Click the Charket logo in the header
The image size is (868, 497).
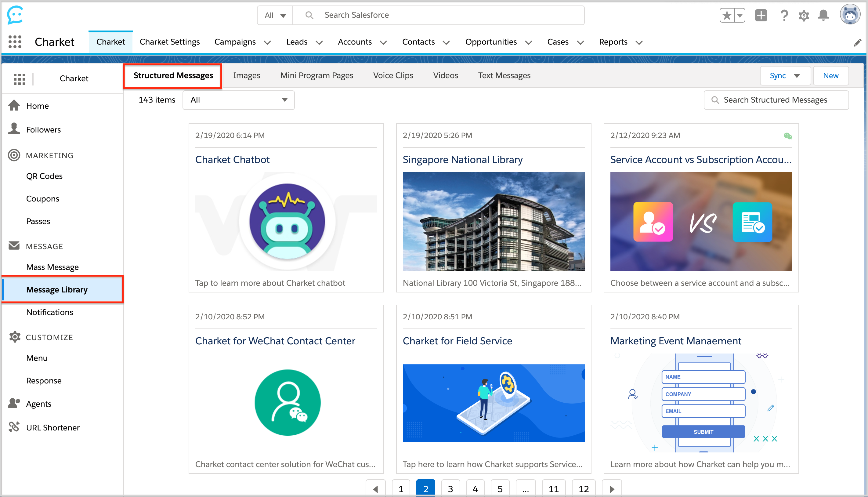pos(15,15)
